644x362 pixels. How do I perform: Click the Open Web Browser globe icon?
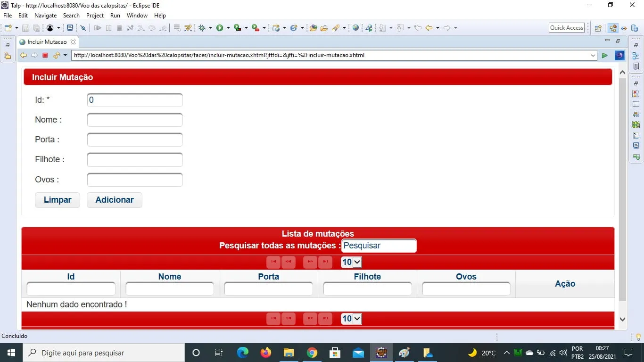356,28
